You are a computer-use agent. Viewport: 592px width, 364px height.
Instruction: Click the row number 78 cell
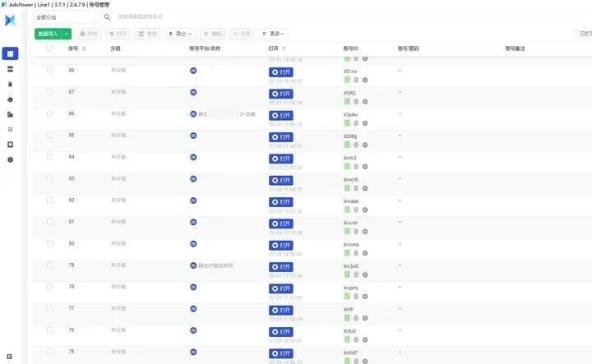point(72,287)
